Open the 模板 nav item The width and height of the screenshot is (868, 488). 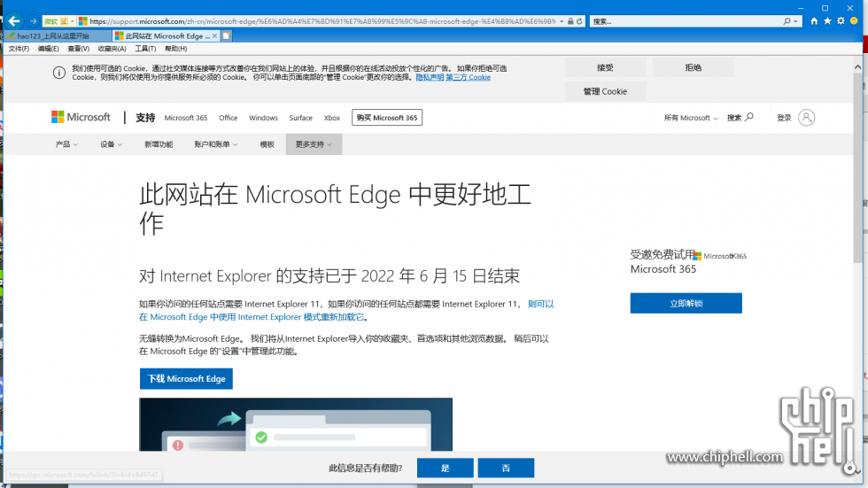coord(267,144)
